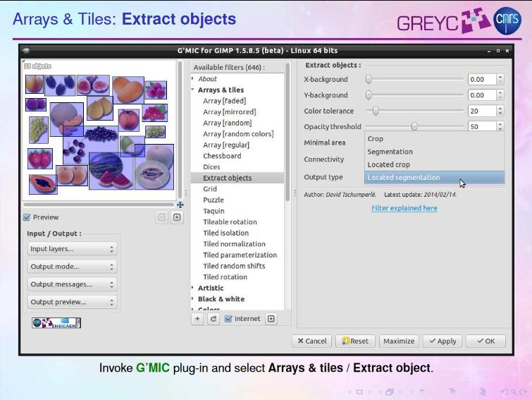The height and width of the screenshot is (400, 532).
Task: Click the refresh filters button
Action: pos(214,319)
